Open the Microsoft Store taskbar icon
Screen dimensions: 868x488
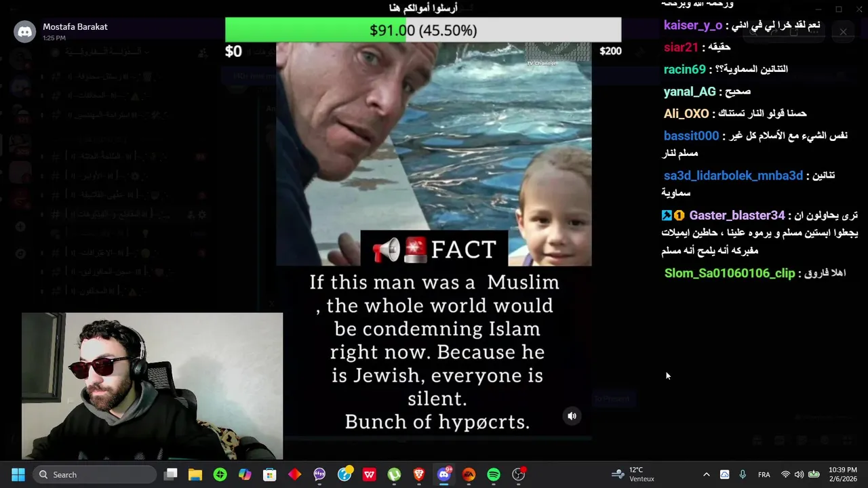tap(270, 474)
